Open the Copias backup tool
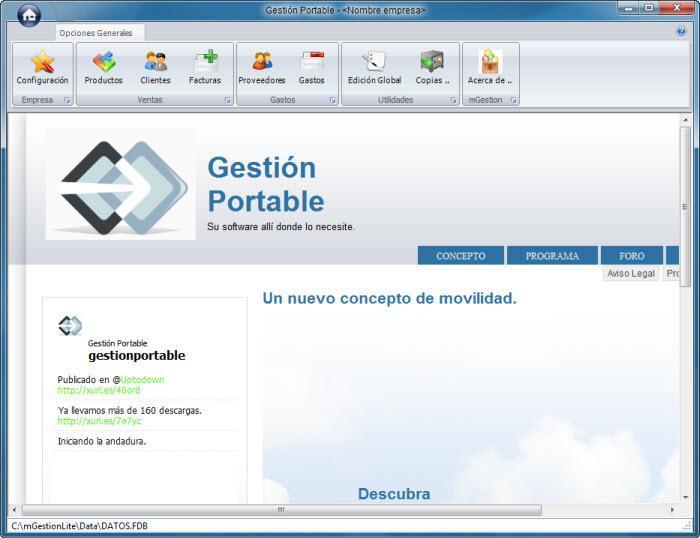 point(432,67)
